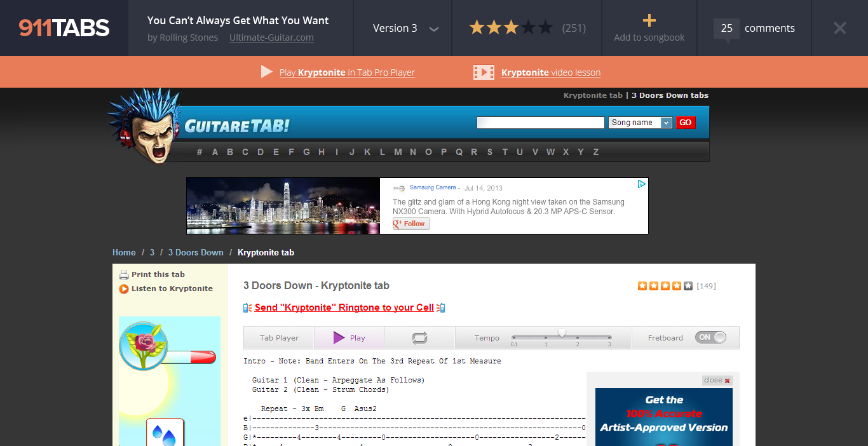This screenshot has width=868, height=446.
Task: Click the AdChoices icon on Samsung ad
Action: point(642,184)
